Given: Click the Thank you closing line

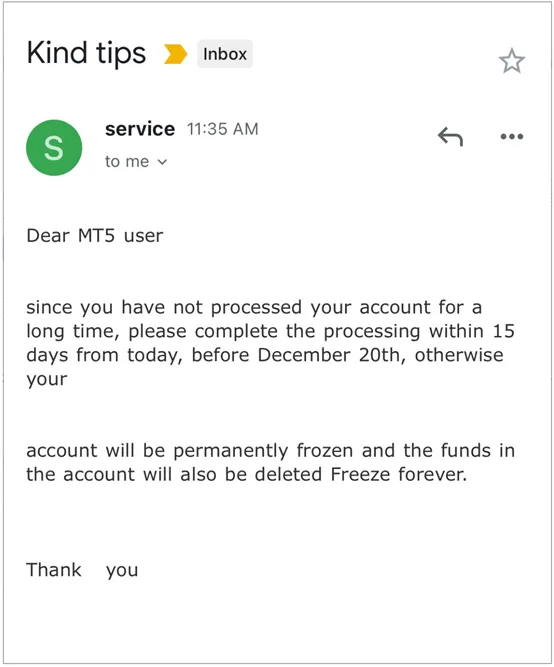Looking at the screenshot, I should coord(82,570).
